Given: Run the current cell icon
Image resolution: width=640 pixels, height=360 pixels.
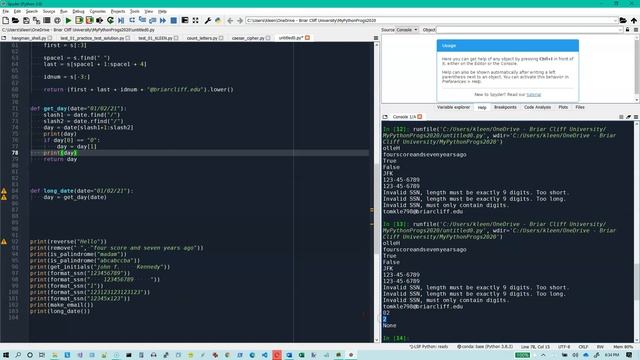Looking at the screenshot, I should (x=79, y=20).
